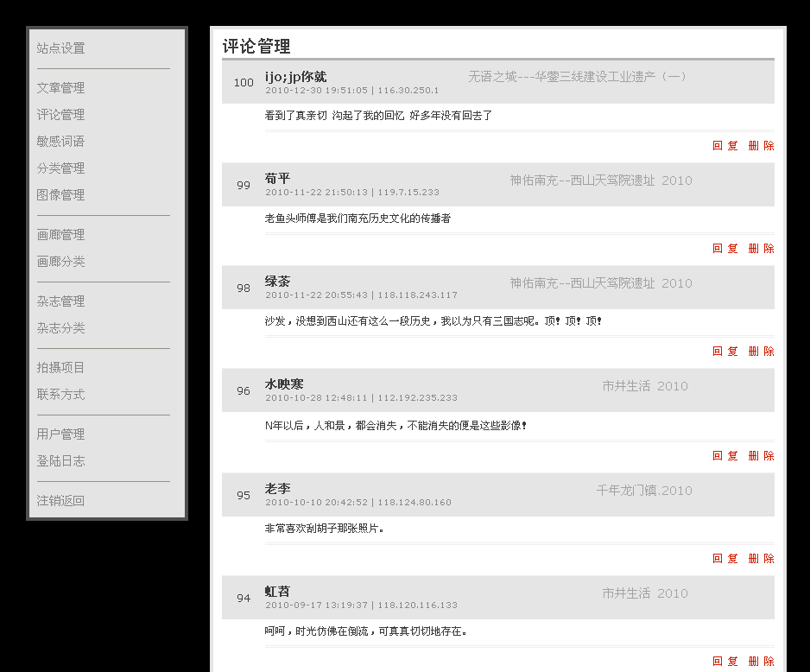Open article title on comment 99 row
This screenshot has width=810, height=672.
[601, 181]
